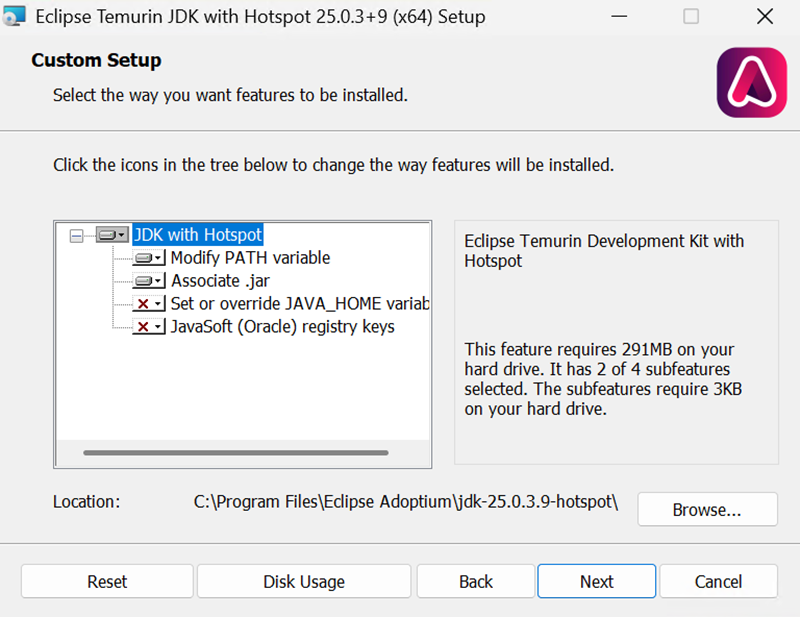The height and width of the screenshot is (617, 800).
Task: Click the 291MB feature requirement text
Action: pyautogui.click(x=603, y=379)
